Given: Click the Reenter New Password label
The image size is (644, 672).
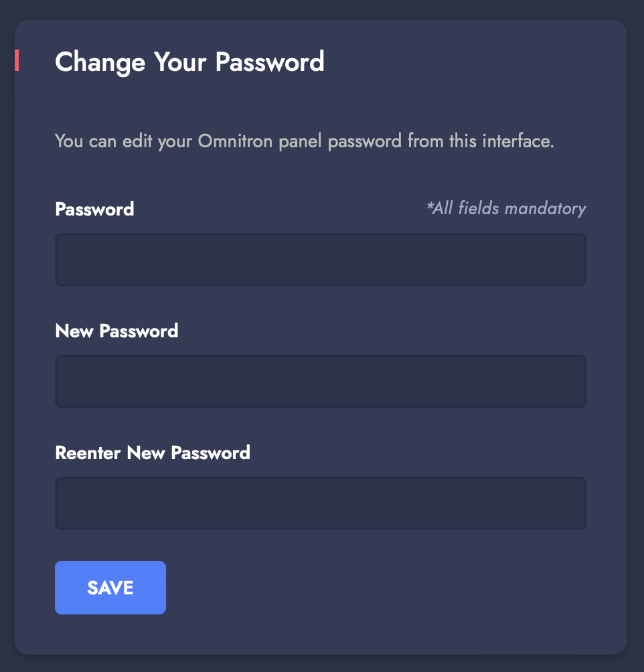Looking at the screenshot, I should click(153, 453).
